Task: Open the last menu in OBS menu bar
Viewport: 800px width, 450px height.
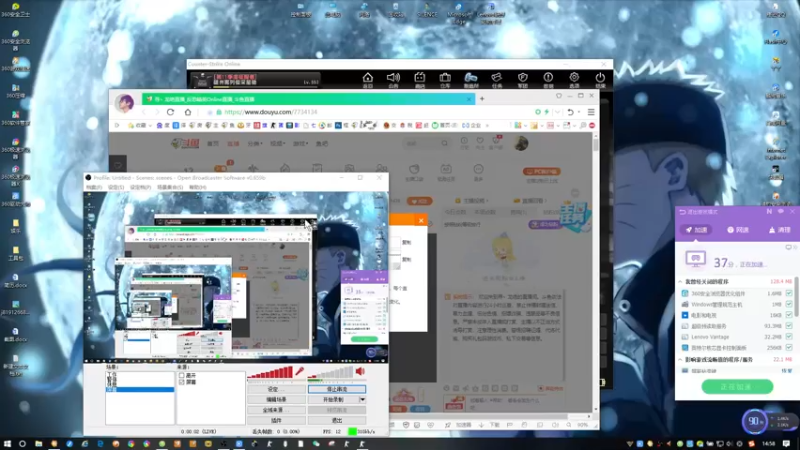Action: point(197,187)
